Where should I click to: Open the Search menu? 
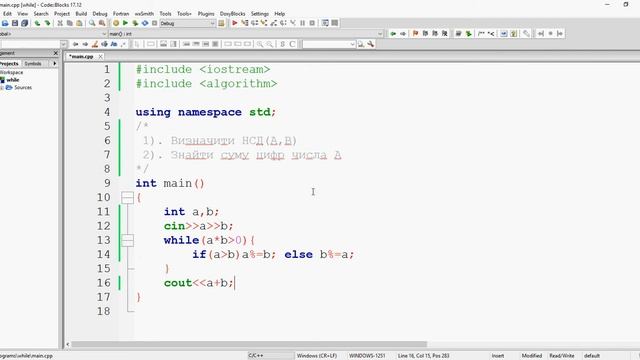pos(41,13)
